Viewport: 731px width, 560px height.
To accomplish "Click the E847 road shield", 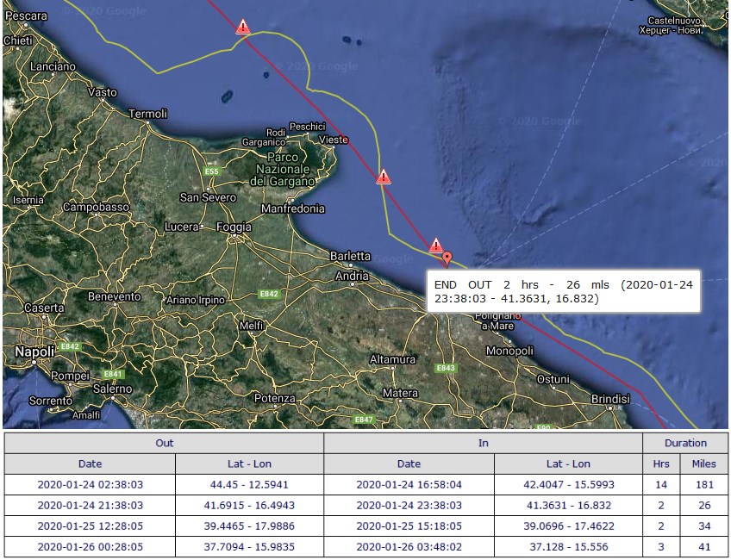I will (x=364, y=420).
